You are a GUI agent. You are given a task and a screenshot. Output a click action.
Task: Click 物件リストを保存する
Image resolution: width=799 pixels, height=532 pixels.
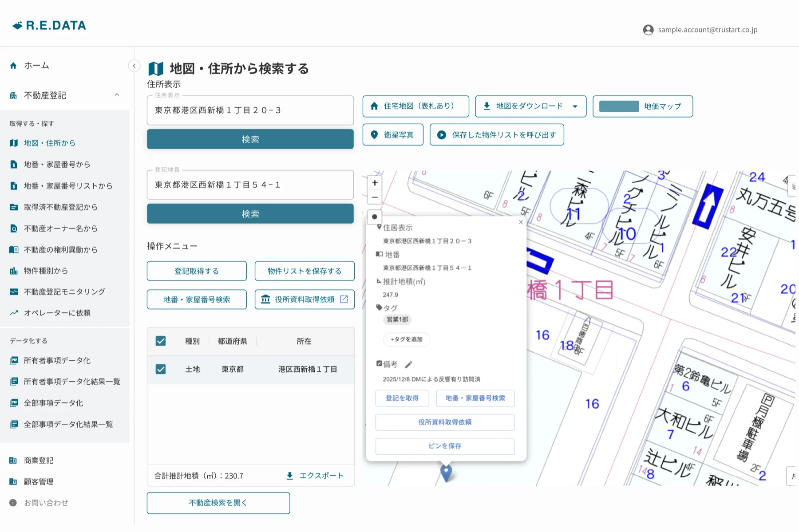(305, 271)
